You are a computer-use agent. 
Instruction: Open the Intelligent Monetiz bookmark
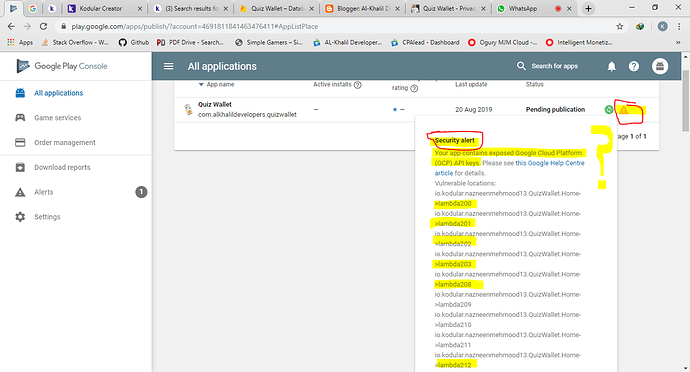click(579, 43)
